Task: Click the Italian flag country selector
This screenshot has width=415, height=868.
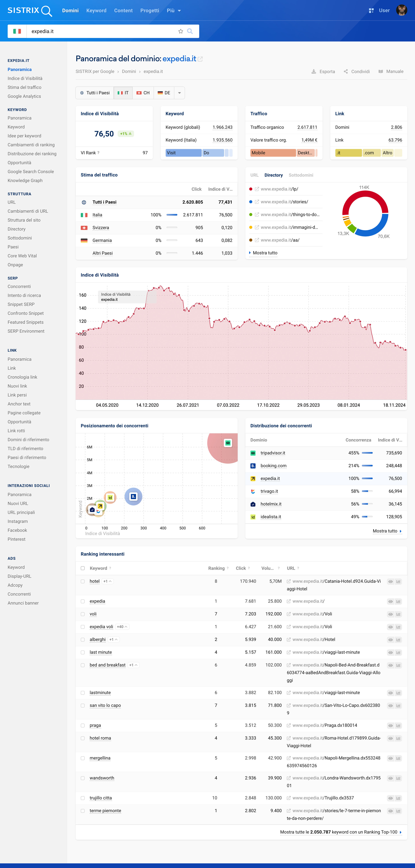Action: 17,31
